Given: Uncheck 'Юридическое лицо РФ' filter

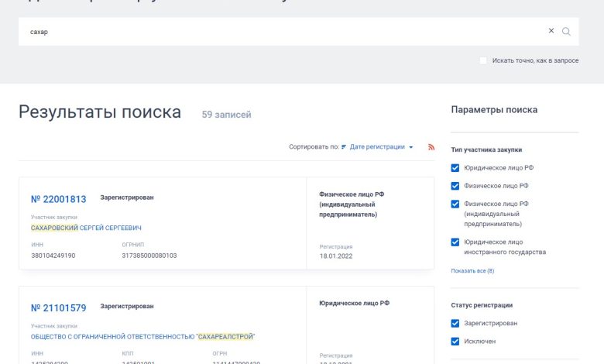Looking at the screenshot, I should click(x=455, y=168).
